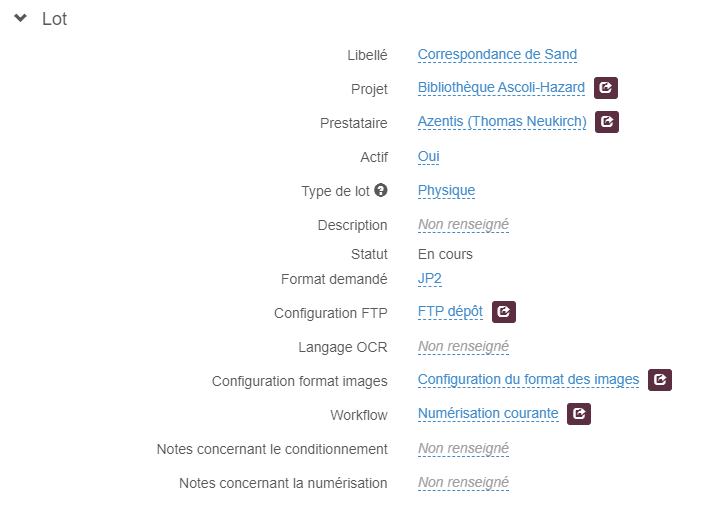Add notes concernant la numérisation
This screenshot has height=505, width=709.
click(x=463, y=482)
